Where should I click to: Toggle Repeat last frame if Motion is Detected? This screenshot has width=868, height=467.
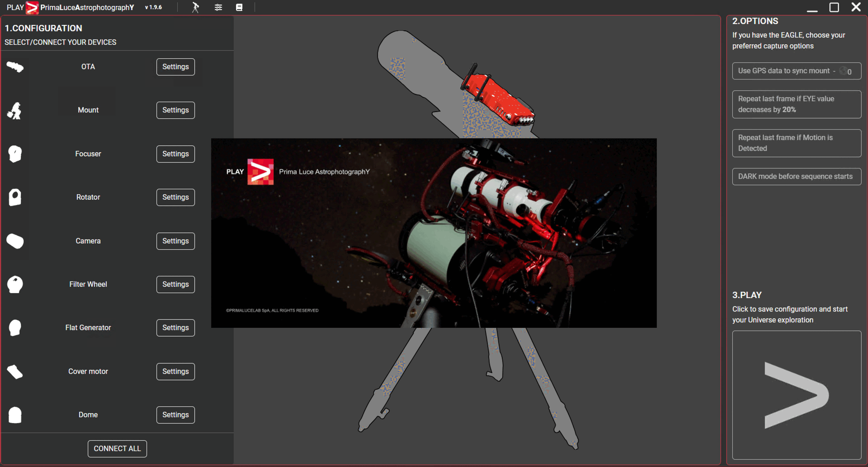coord(797,143)
